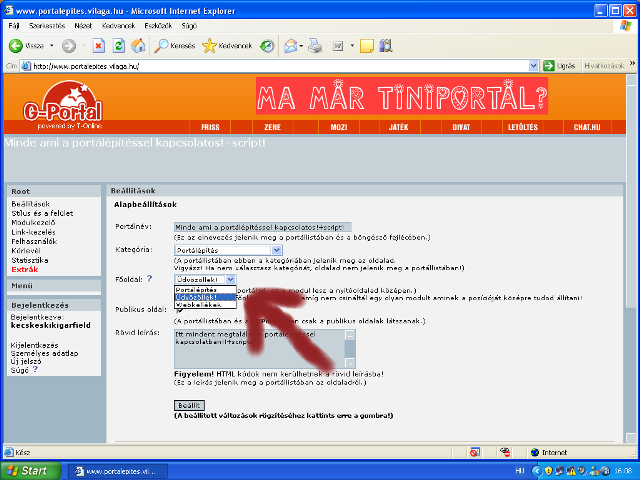Open the FRISS navigation link

coord(210,127)
